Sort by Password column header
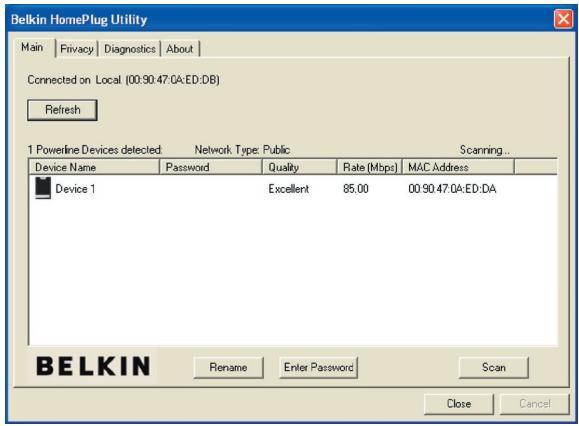 coord(210,167)
